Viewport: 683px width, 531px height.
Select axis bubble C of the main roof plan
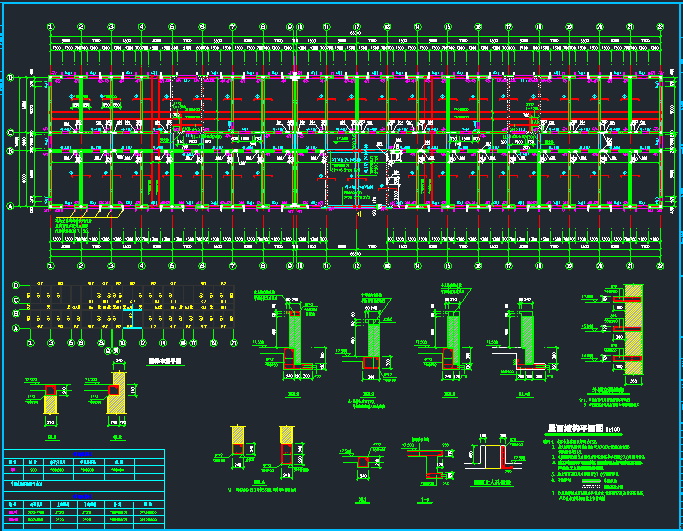10,132
